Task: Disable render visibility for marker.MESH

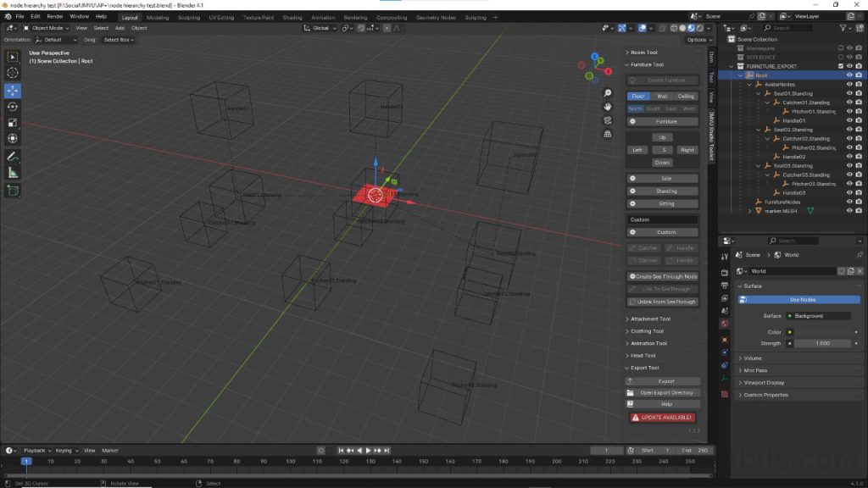Action: (x=859, y=209)
